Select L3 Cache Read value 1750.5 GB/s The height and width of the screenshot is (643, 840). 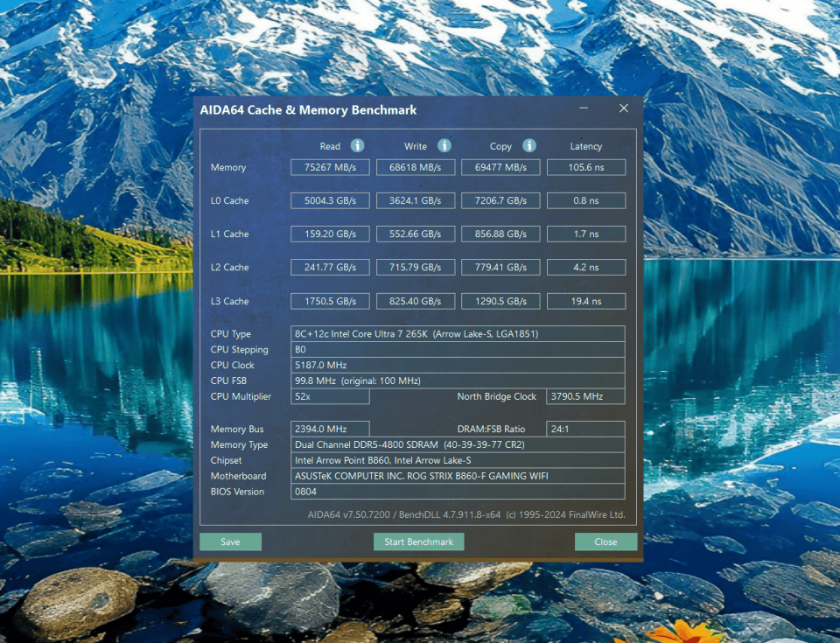(x=330, y=301)
